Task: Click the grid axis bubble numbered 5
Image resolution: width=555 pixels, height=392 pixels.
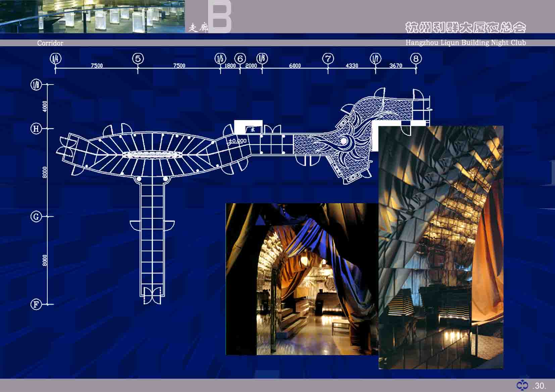Action: coord(138,59)
